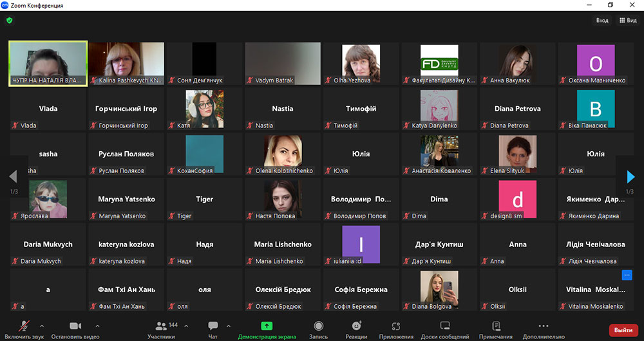Image resolution: width=644 pixels, height=341 pixels.
Task: Open Примечания notes
Action: 496,329
